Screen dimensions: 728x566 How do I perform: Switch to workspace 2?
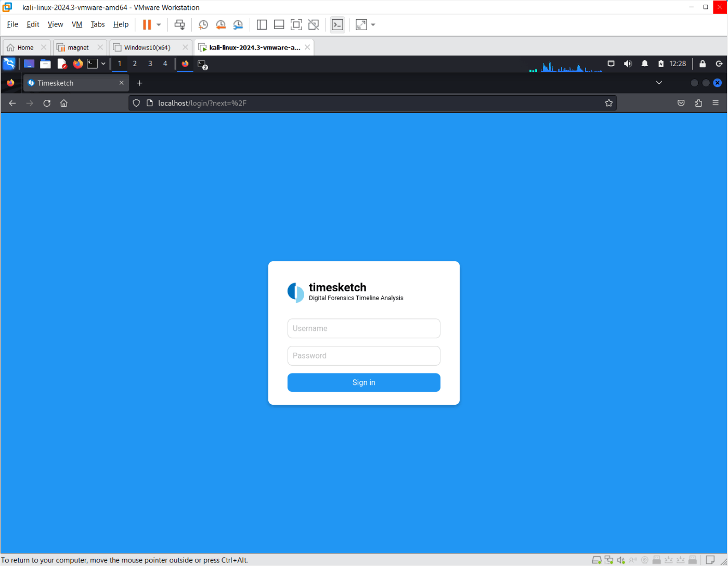tap(135, 63)
